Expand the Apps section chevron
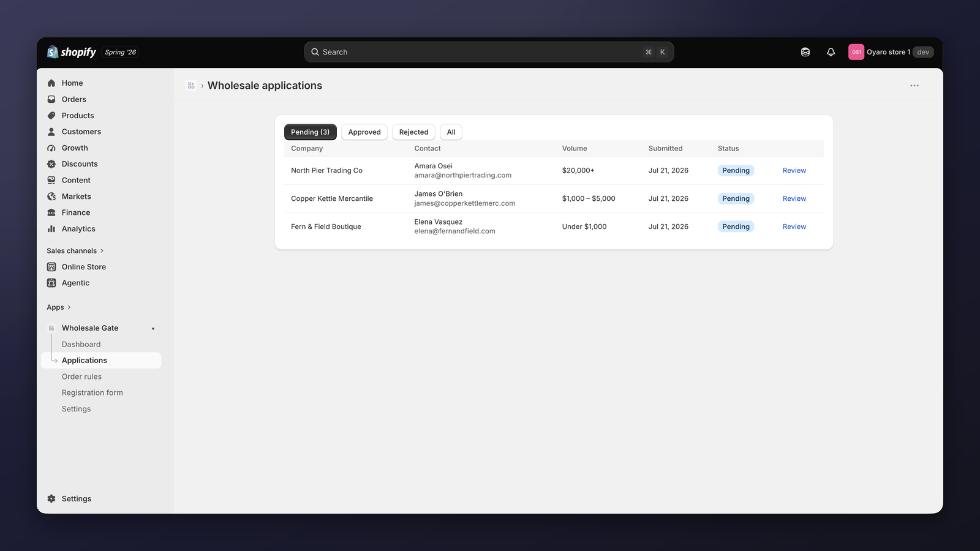Viewport: 980px width, 551px height. [x=69, y=307]
